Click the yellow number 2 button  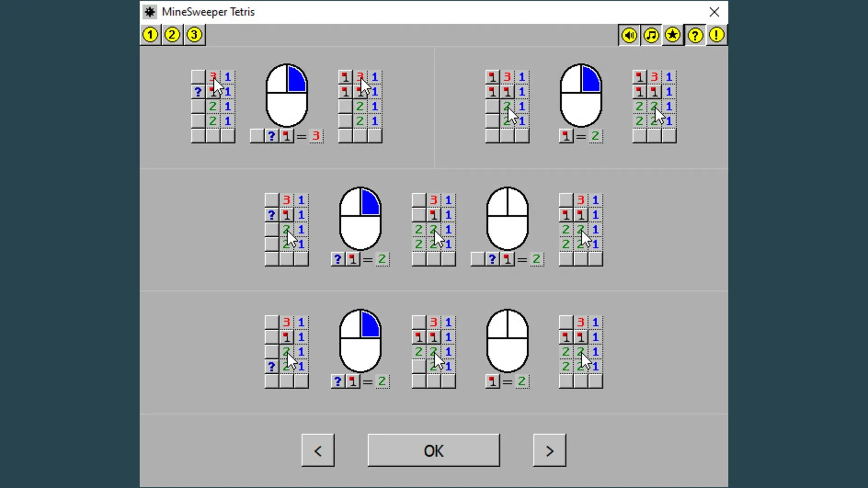(172, 35)
